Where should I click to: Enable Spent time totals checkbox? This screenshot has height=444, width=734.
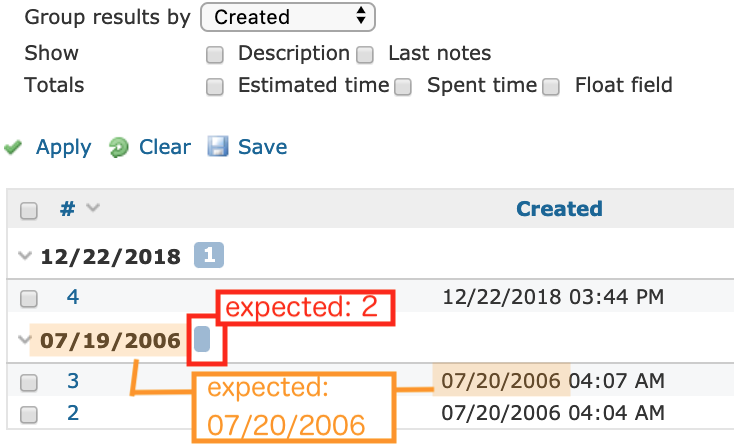coord(403,87)
